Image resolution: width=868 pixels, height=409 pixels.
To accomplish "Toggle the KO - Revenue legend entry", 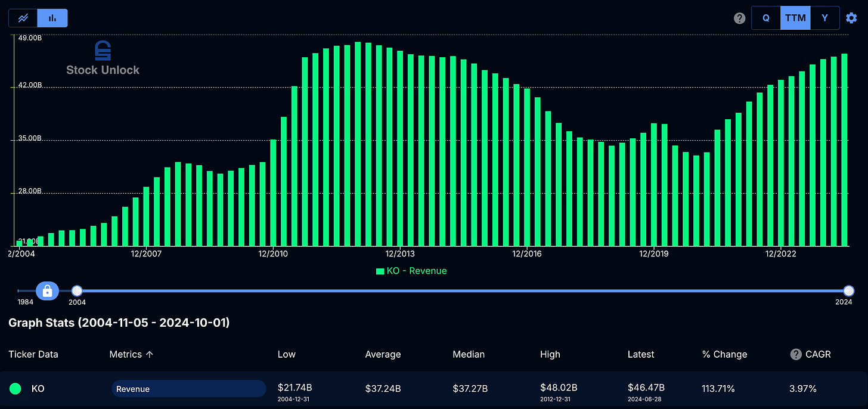I will (411, 271).
